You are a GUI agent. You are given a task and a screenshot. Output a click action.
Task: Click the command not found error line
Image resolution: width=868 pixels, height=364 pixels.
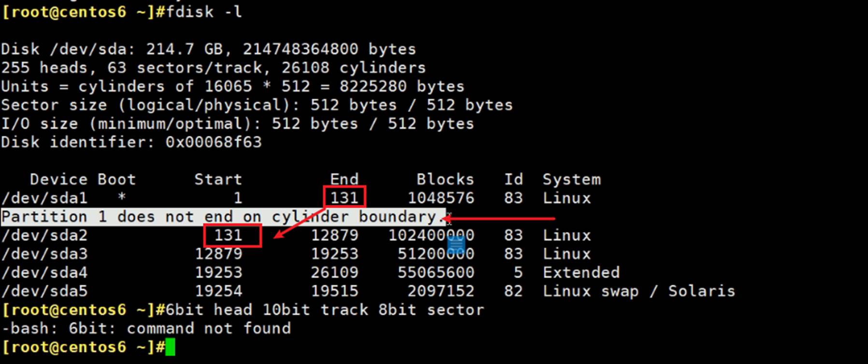coord(146,329)
